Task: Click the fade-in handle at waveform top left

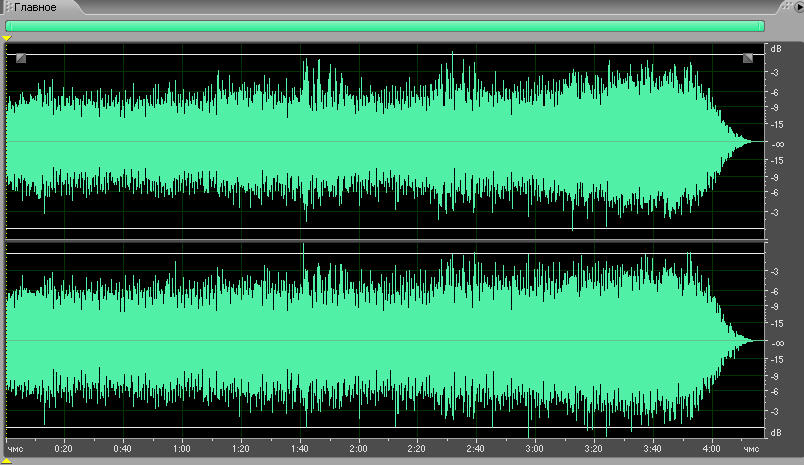Action: point(21,59)
